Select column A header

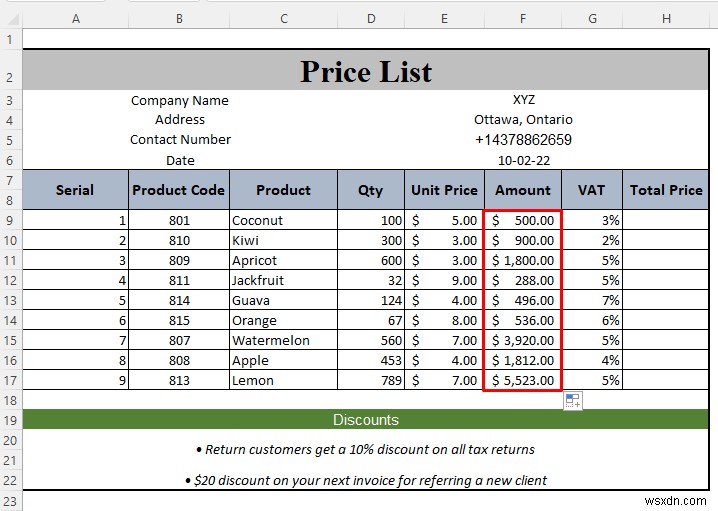tap(76, 19)
